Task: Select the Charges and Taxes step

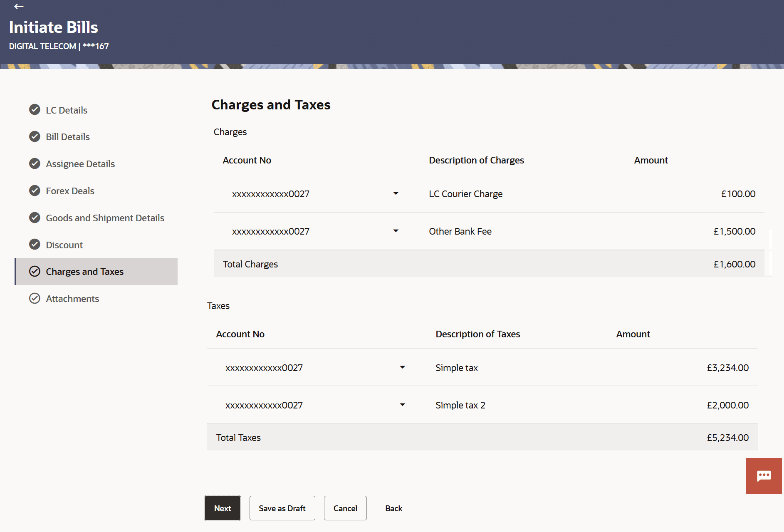Action: (x=84, y=272)
